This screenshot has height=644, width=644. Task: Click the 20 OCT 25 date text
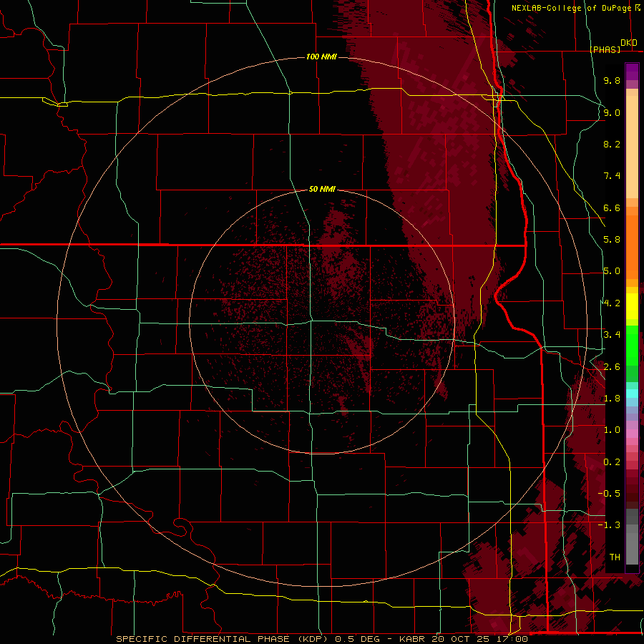pyautogui.click(x=459, y=639)
